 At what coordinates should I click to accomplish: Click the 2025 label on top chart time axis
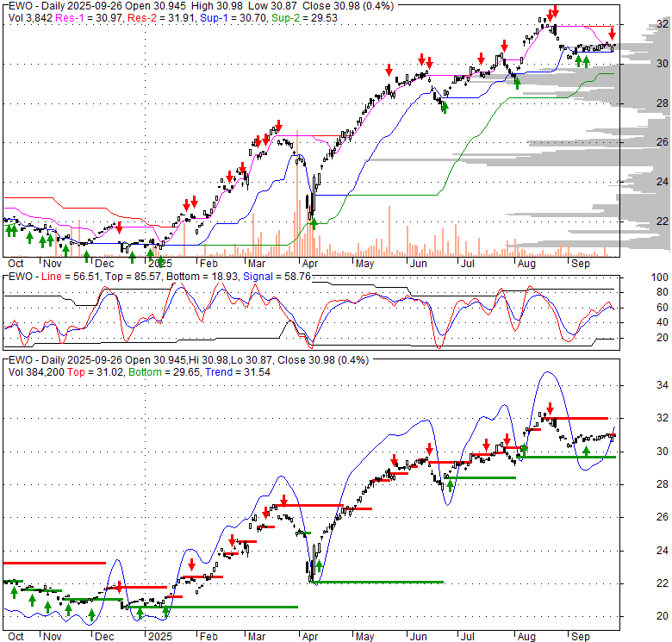tap(160, 264)
